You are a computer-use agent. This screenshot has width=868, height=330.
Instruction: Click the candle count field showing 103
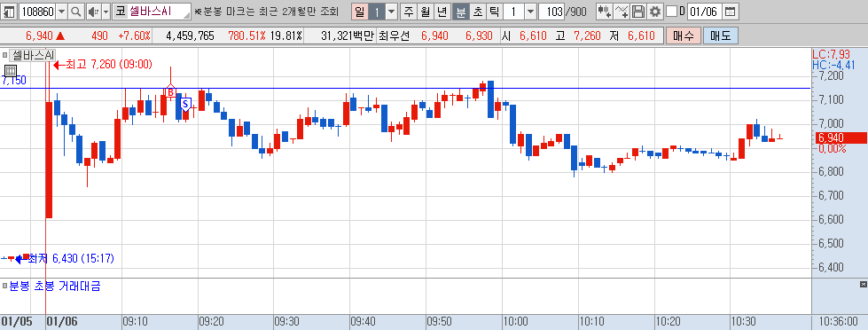[x=551, y=11]
